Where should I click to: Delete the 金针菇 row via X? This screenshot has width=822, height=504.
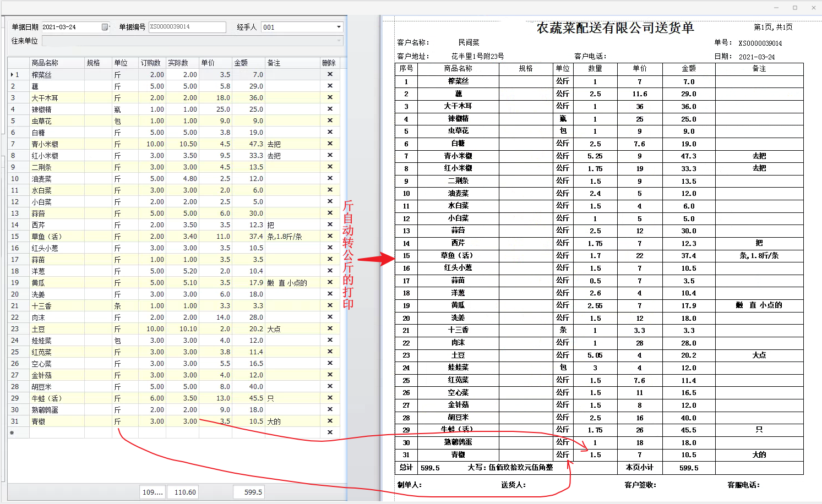(x=330, y=375)
